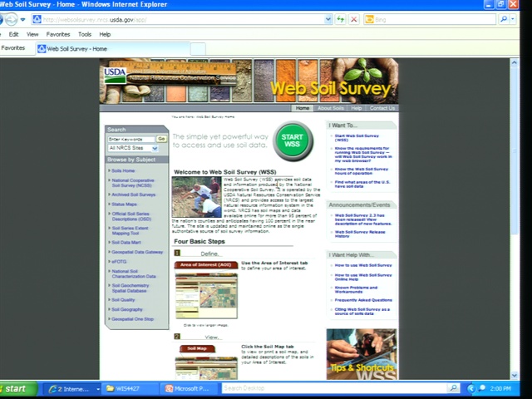This screenshot has height=399, width=532.
Task: Open Soil Series Extent Mapping Tool link
Action: point(130,231)
